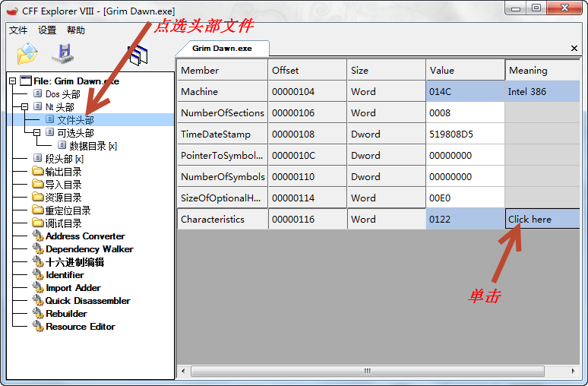Select the Resource Editor tool
The height and width of the screenshot is (386, 588).
point(80,327)
